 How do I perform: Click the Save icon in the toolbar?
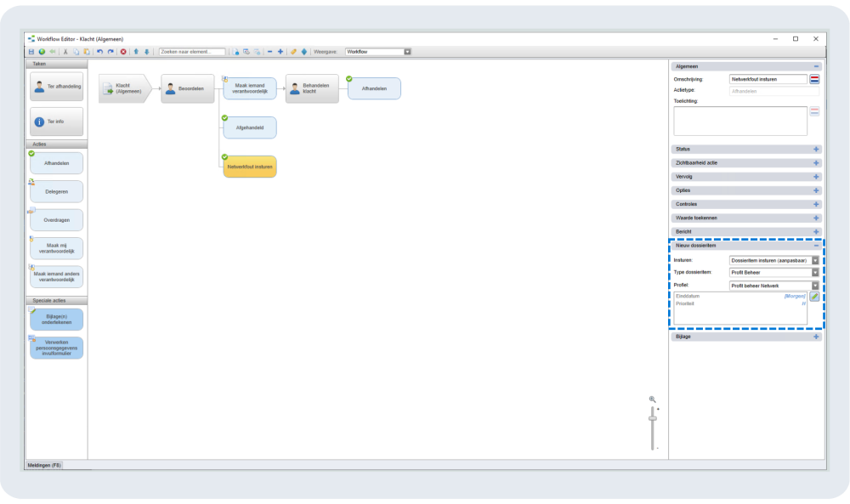pos(31,52)
